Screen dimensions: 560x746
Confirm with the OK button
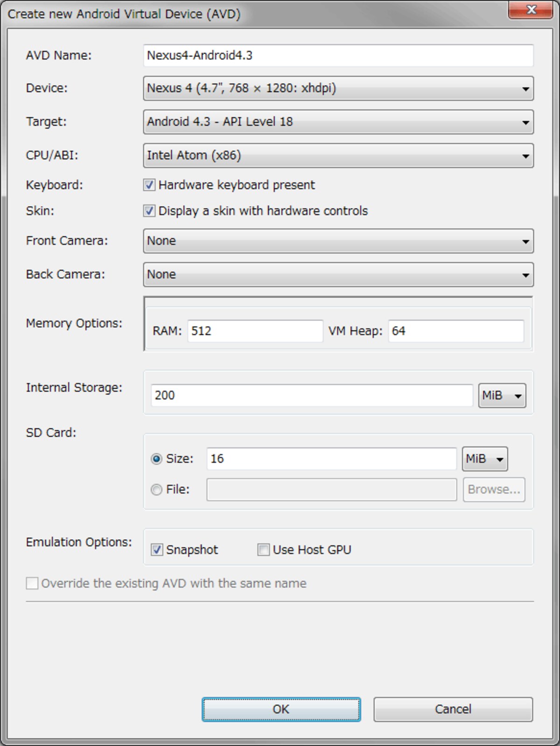pyautogui.click(x=281, y=710)
